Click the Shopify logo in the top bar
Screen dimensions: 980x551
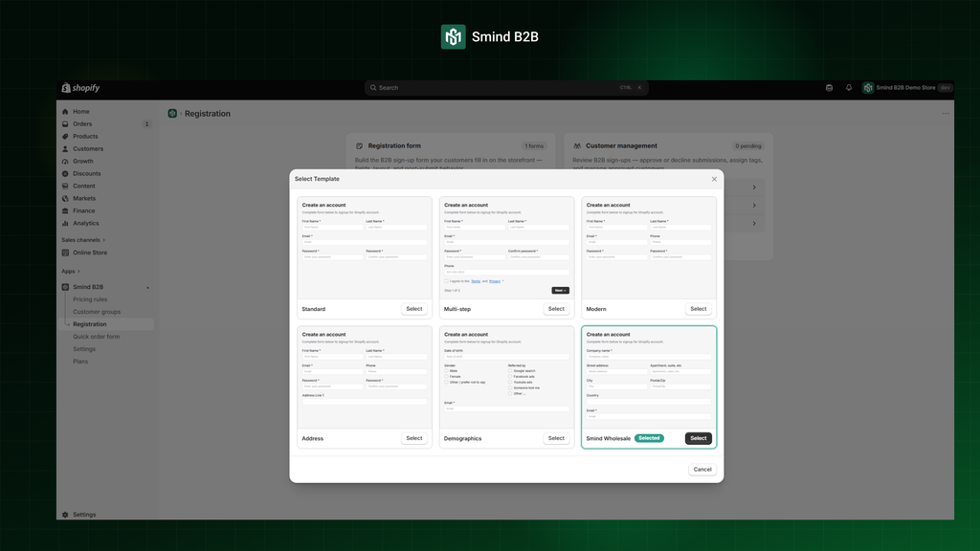point(80,88)
